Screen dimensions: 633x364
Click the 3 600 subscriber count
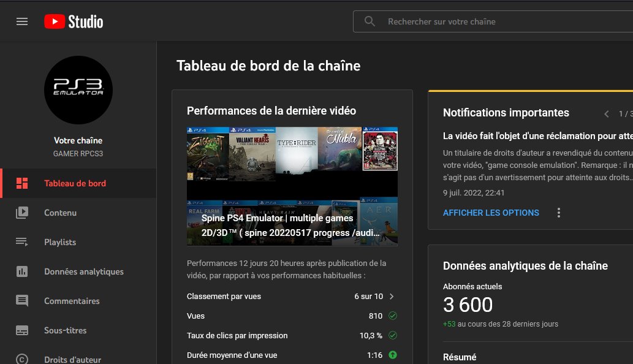[468, 305]
